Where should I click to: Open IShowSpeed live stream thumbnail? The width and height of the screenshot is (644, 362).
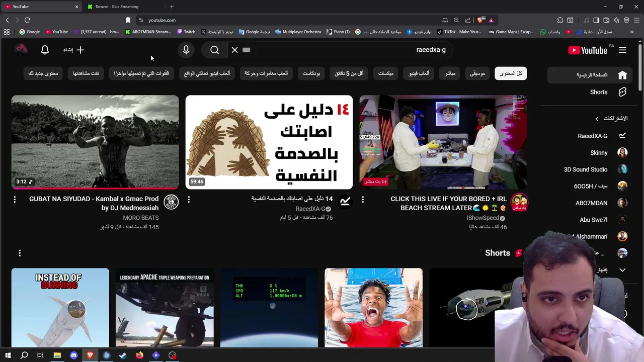pos(443,142)
